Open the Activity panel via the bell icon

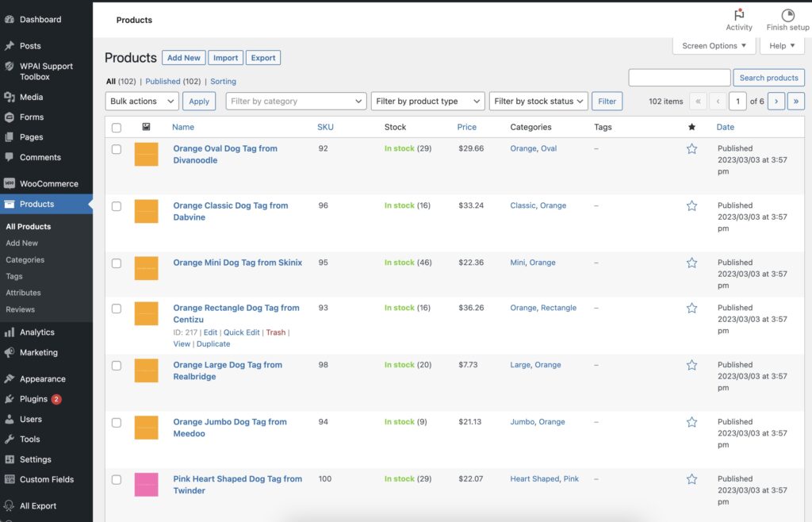pyautogui.click(x=738, y=14)
